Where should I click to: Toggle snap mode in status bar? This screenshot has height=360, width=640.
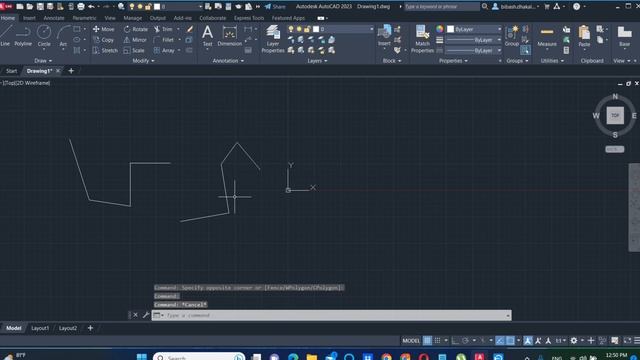[438, 340]
